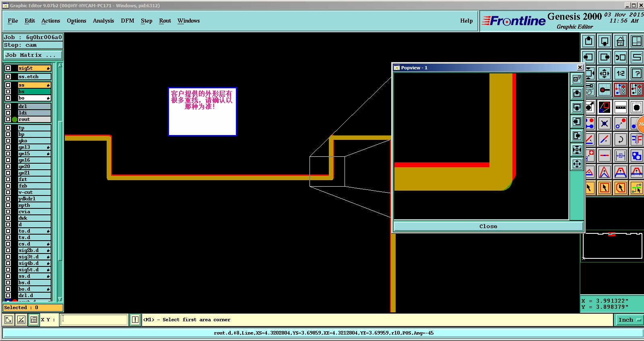
Task: Open the Analysis menu
Action: [103, 21]
